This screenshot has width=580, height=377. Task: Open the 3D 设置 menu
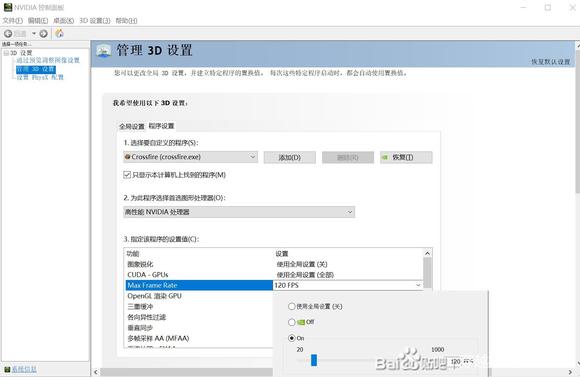(95, 21)
